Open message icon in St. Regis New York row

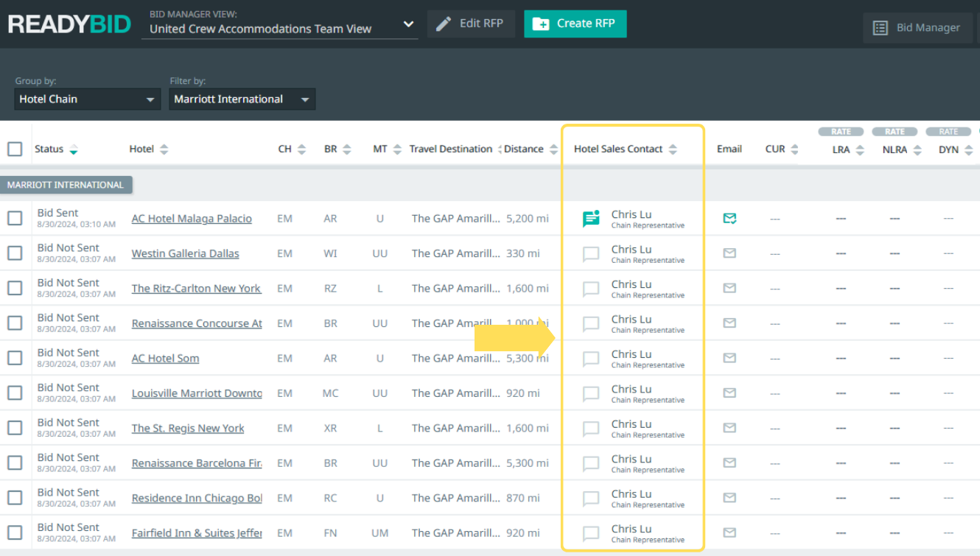pyautogui.click(x=591, y=429)
